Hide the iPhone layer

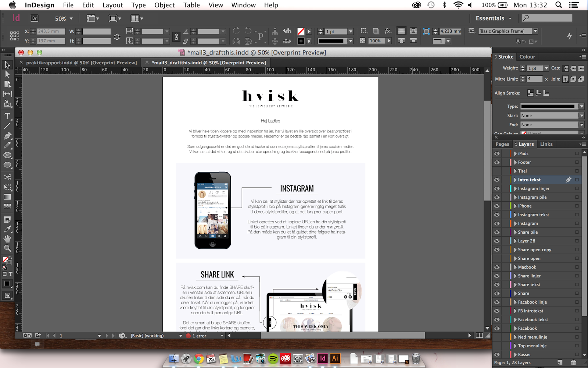click(x=497, y=206)
